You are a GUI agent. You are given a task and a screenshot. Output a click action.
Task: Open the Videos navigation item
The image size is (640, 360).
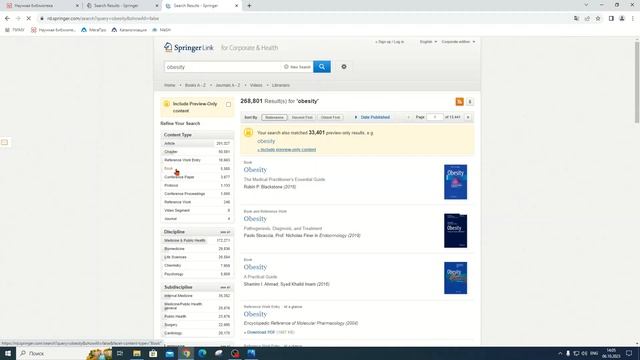point(256,85)
